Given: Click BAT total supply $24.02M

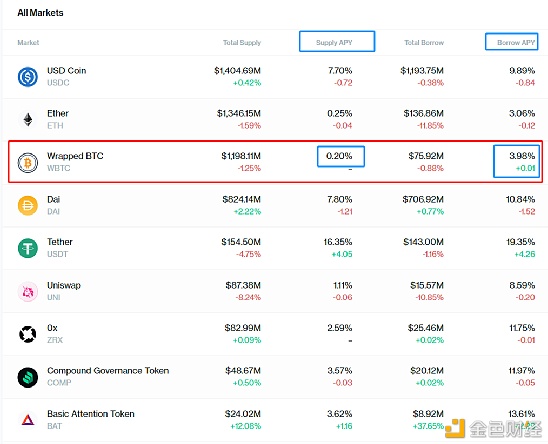Looking at the screenshot, I should tap(243, 414).
